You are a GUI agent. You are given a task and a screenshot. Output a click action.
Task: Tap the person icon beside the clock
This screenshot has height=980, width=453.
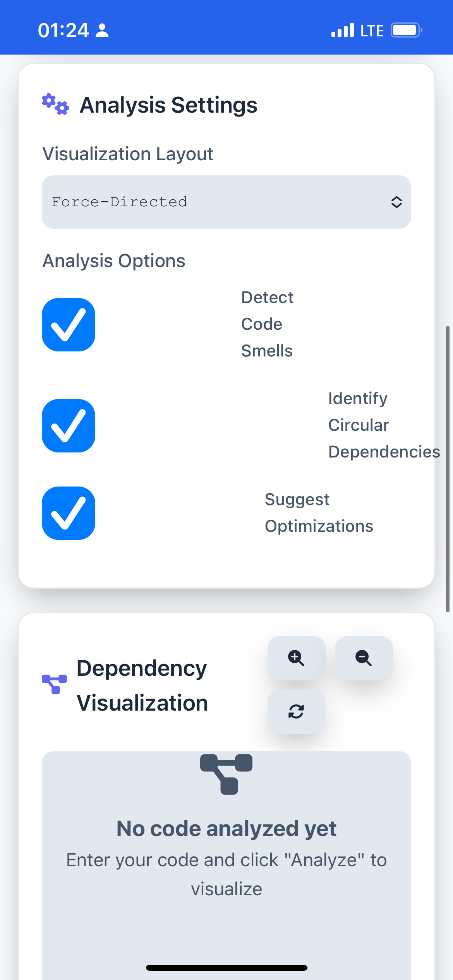tap(102, 30)
